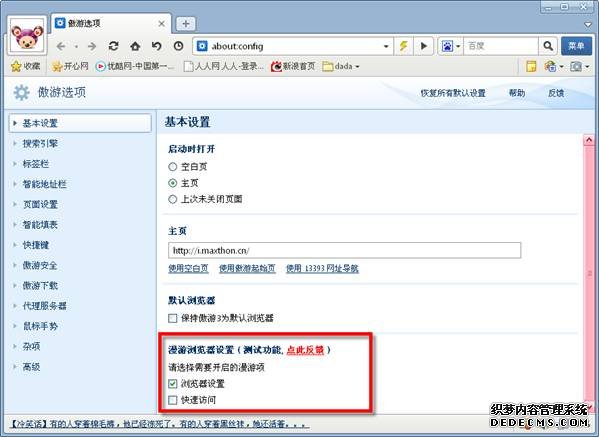Select 代理服务器 in the sidebar
This screenshot has width=599, height=437.
coord(44,306)
